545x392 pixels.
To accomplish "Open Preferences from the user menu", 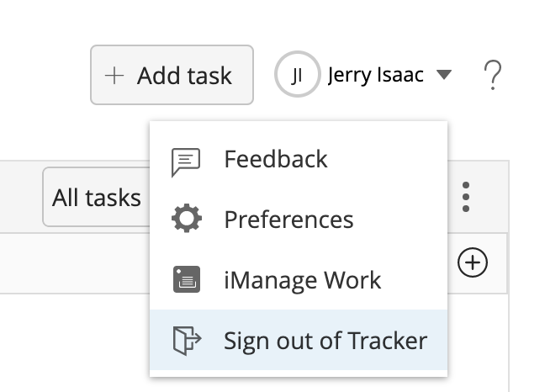I will (x=288, y=220).
